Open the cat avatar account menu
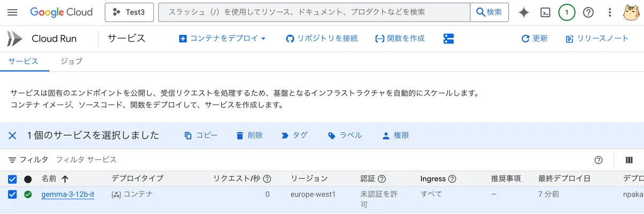This screenshot has width=644, height=214. 632,12
